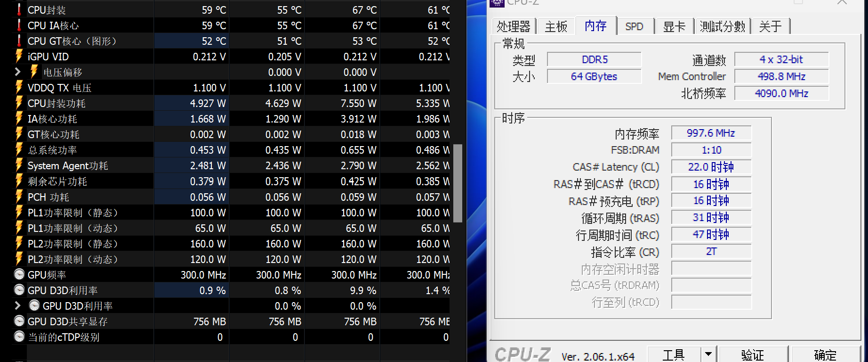Image resolution: width=868 pixels, height=362 pixels.
Task: Open the dropdown arrow beside 工具
Action: pos(708,354)
